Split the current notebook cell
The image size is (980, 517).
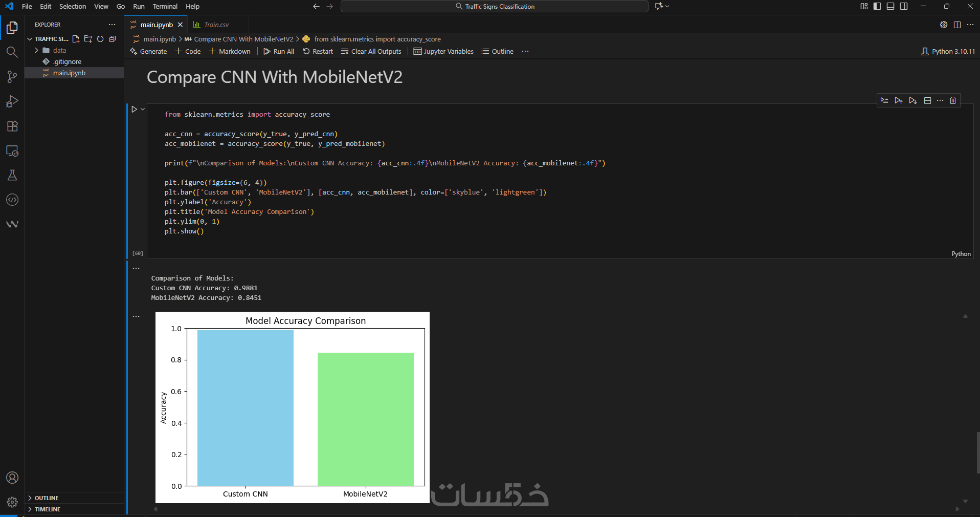(927, 100)
